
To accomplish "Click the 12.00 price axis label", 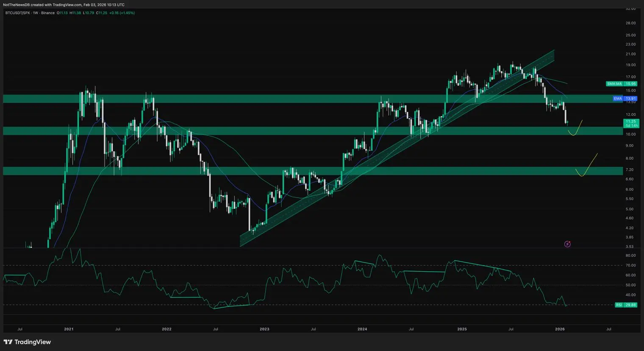I will click(x=630, y=115).
